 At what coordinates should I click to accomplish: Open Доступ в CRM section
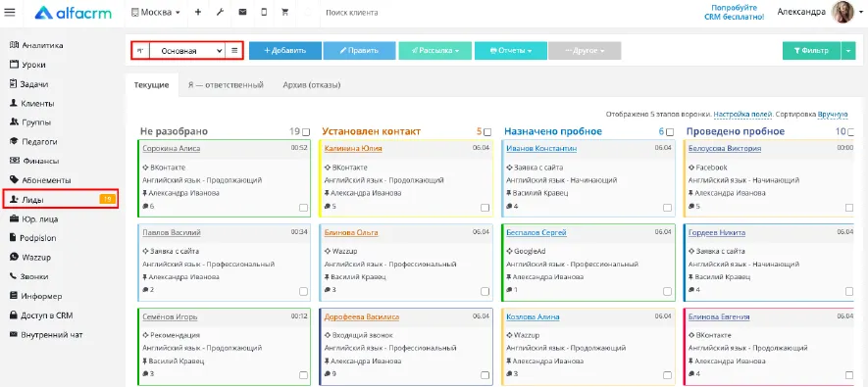41,315
